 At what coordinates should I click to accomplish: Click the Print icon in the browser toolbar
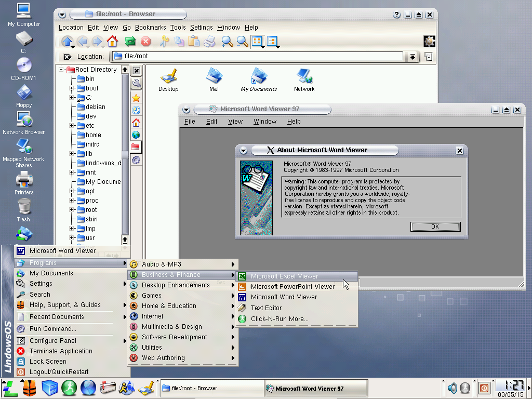[209, 42]
